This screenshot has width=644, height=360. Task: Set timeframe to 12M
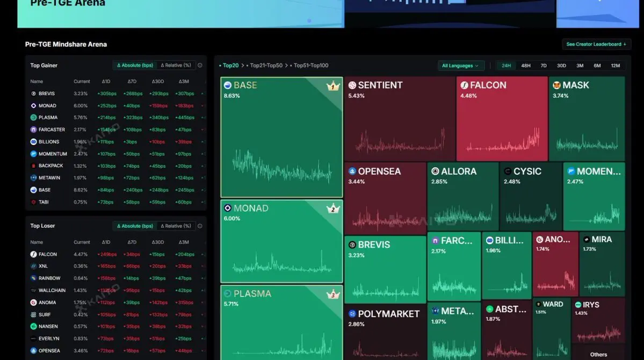(615, 66)
